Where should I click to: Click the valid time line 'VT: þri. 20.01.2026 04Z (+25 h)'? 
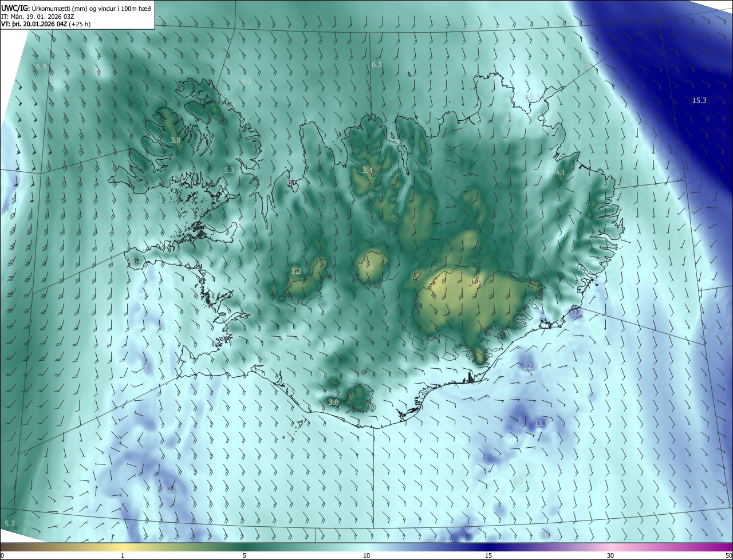tap(46, 24)
